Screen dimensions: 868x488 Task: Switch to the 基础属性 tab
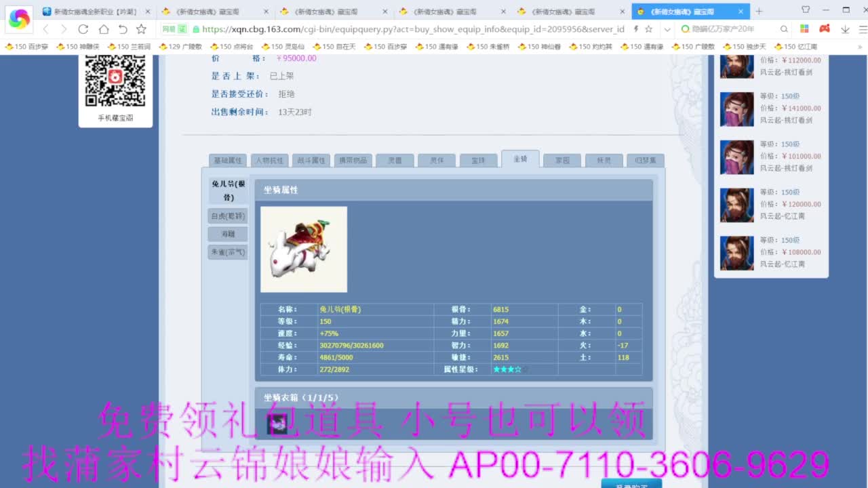coord(228,161)
